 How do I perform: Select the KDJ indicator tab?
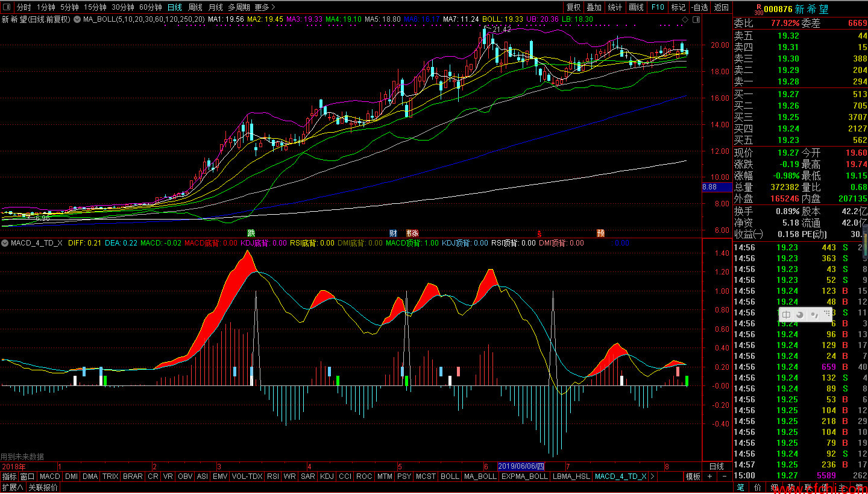[x=327, y=477]
